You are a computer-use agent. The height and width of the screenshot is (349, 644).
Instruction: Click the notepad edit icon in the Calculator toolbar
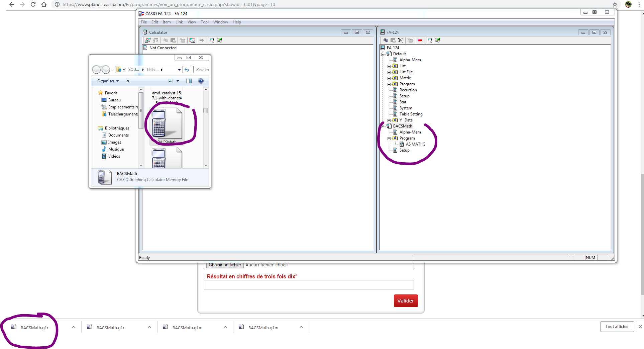coord(219,40)
